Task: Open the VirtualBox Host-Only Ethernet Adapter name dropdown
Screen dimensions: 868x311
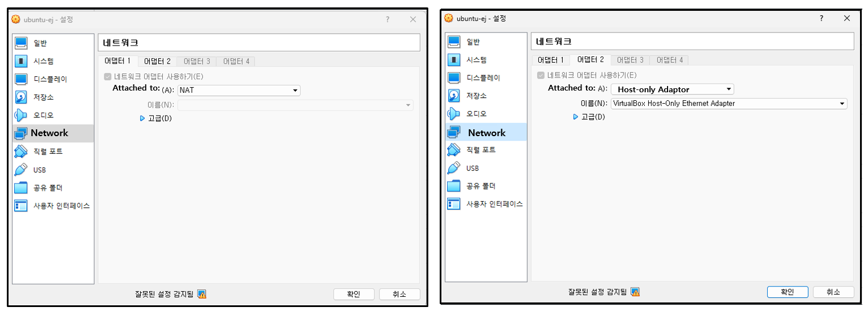Action: pyautogui.click(x=728, y=104)
